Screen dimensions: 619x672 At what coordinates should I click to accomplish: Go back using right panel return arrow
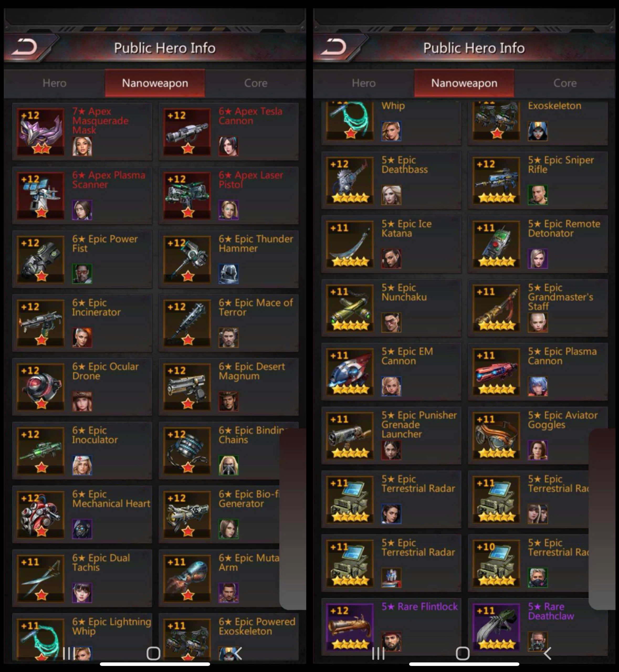pos(334,47)
